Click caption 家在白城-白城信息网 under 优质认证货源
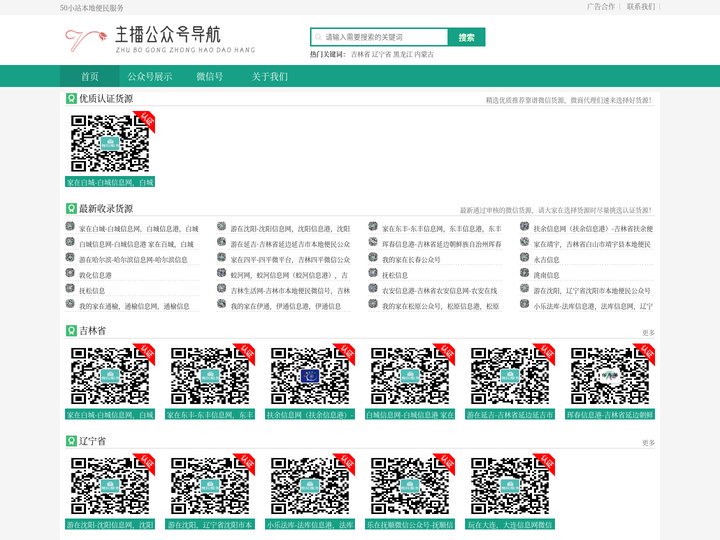 pyautogui.click(x=110, y=182)
